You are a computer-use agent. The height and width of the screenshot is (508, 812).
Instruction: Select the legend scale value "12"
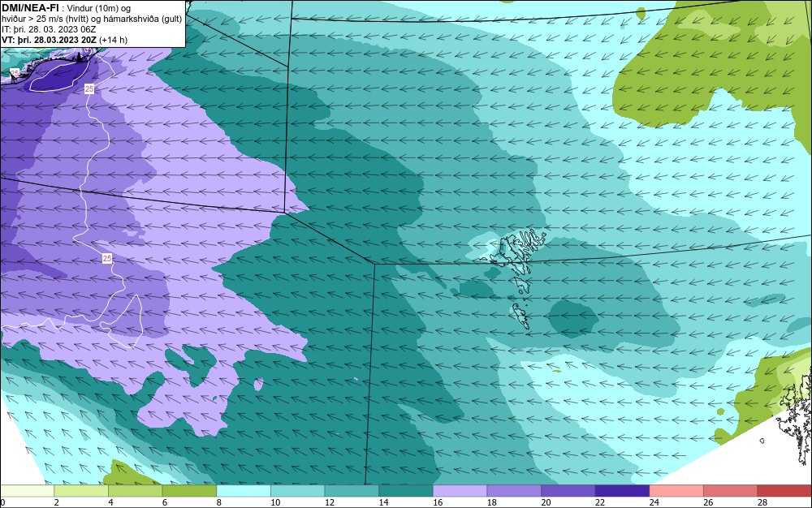(330, 502)
